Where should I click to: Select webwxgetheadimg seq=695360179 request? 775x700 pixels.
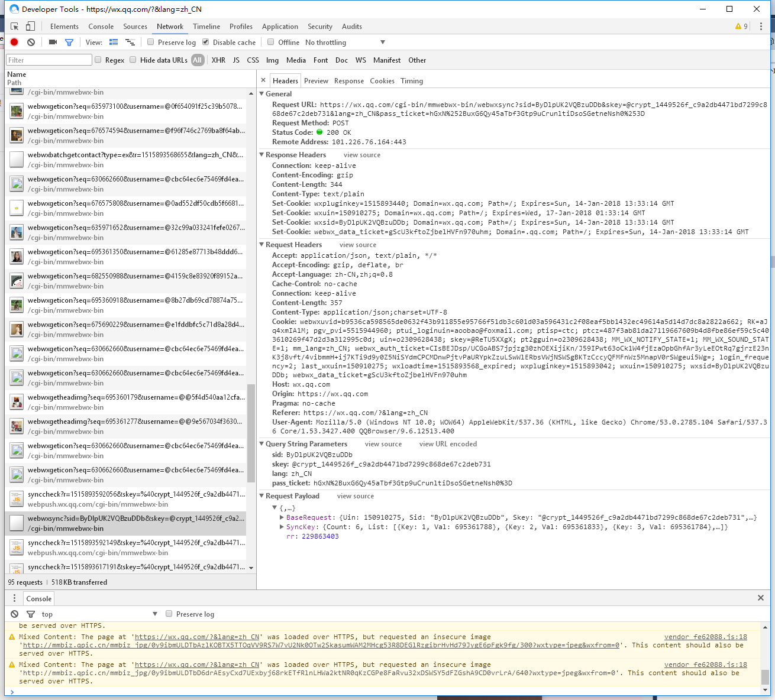pos(125,402)
